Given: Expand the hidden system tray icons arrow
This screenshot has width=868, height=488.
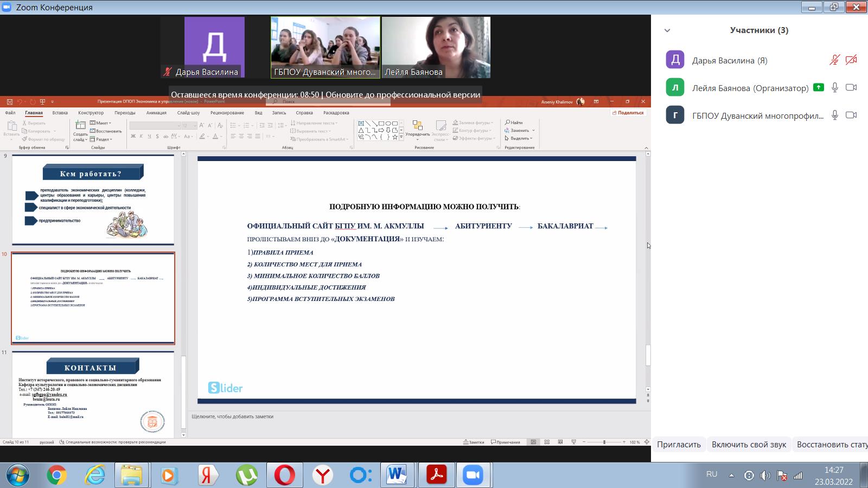Looking at the screenshot, I should click(731, 476).
